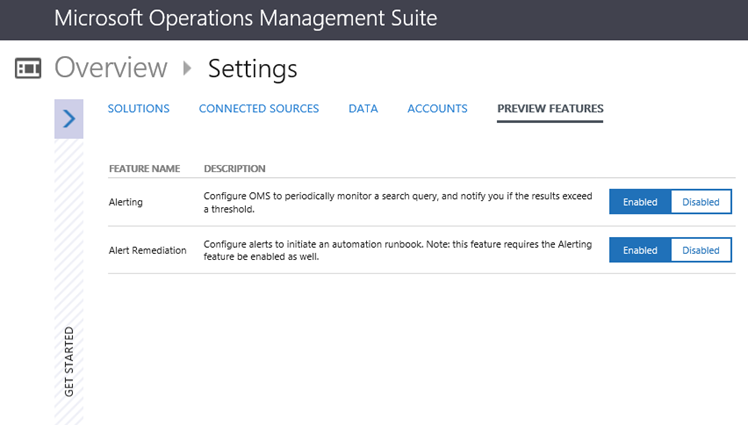The image size is (748, 425).
Task: Enable the Alert Remediation feature
Action: coord(640,250)
